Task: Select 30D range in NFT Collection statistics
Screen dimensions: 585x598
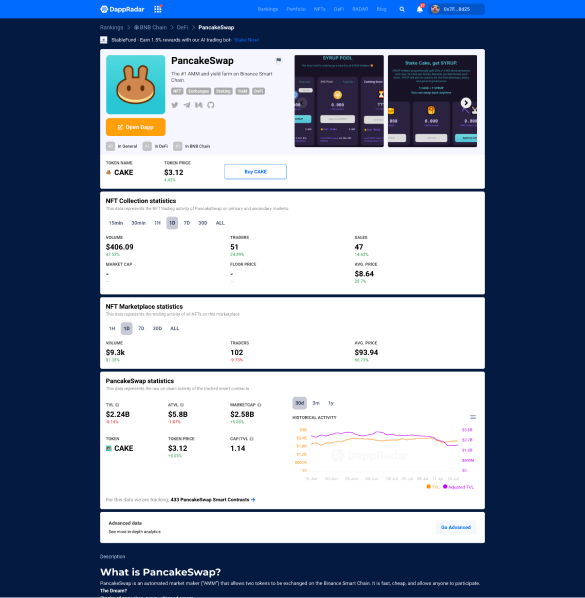Action: pos(202,223)
